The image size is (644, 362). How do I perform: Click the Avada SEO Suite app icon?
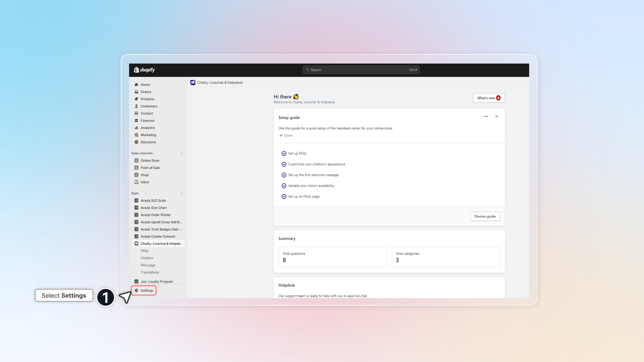136,200
